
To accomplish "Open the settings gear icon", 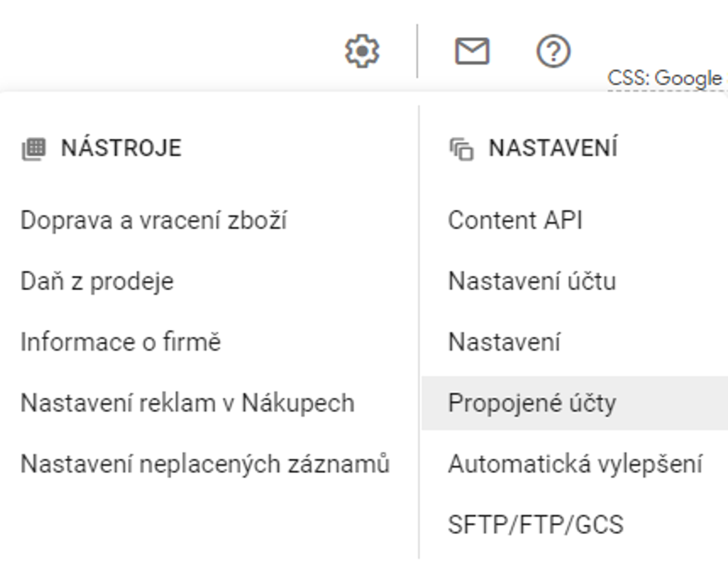I will pyautogui.click(x=362, y=51).
